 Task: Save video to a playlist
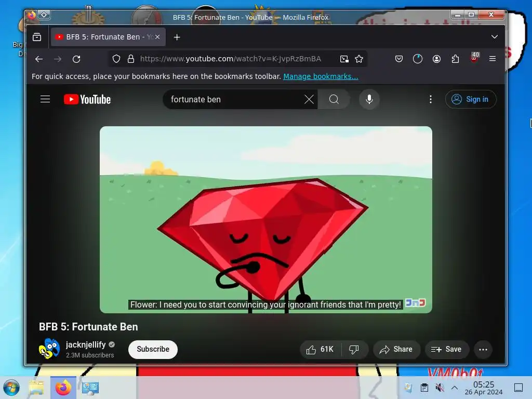446,350
